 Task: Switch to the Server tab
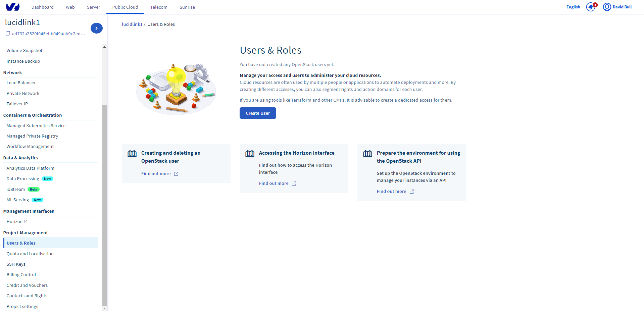pyautogui.click(x=93, y=7)
